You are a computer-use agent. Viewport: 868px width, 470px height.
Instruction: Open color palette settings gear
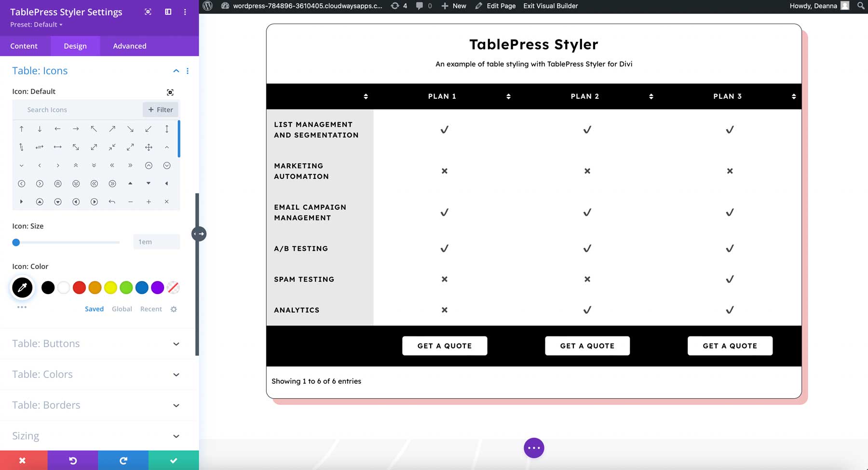[x=174, y=309]
